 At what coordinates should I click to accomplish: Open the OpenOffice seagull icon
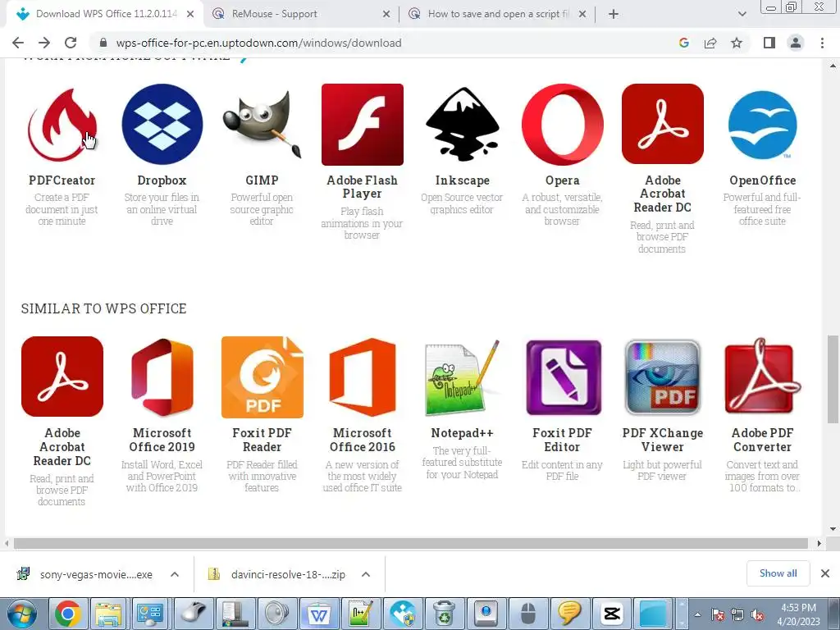(762, 126)
